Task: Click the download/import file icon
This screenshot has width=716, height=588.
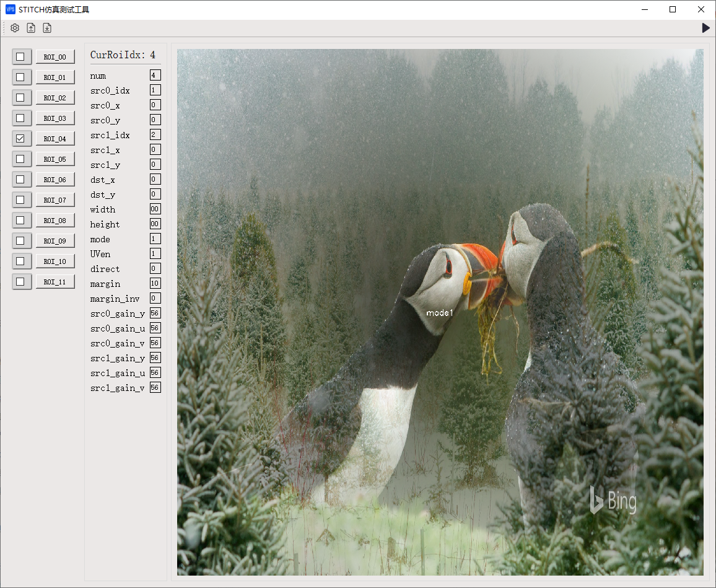Action: click(47, 28)
